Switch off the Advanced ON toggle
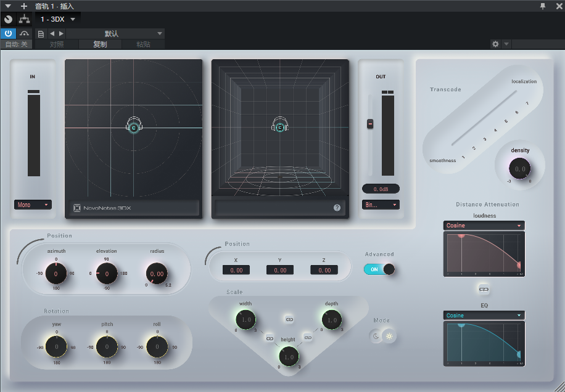Screen dimensions: 565x392 379,269
